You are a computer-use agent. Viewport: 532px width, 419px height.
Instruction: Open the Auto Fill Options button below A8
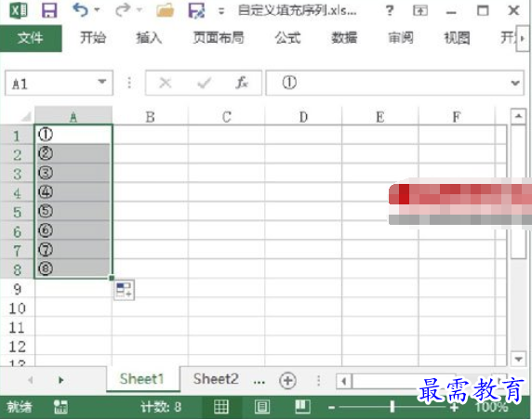click(124, 290)
